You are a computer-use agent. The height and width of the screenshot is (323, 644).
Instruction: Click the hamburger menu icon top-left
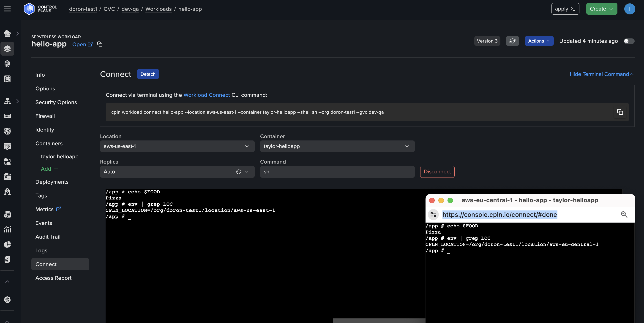coord(7,8)
